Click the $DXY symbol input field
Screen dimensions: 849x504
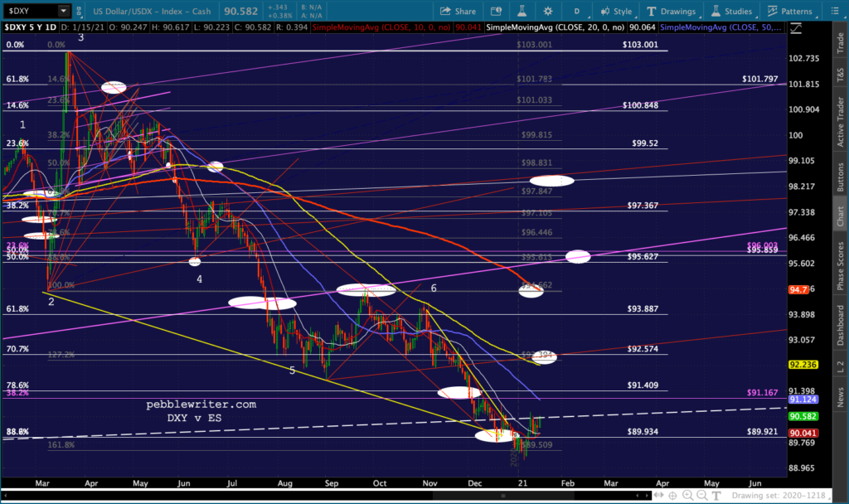coord(31,11)
